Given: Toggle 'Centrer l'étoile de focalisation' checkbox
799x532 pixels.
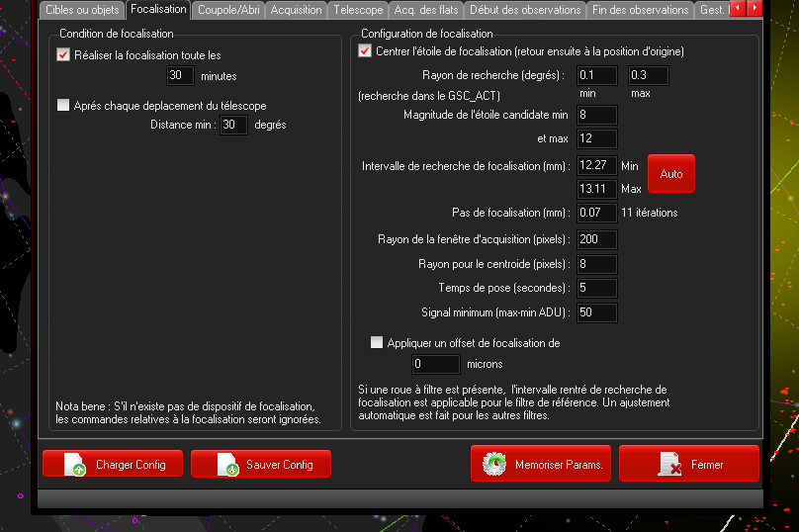Looking at the screenshot, I should [x=365, y=50].
